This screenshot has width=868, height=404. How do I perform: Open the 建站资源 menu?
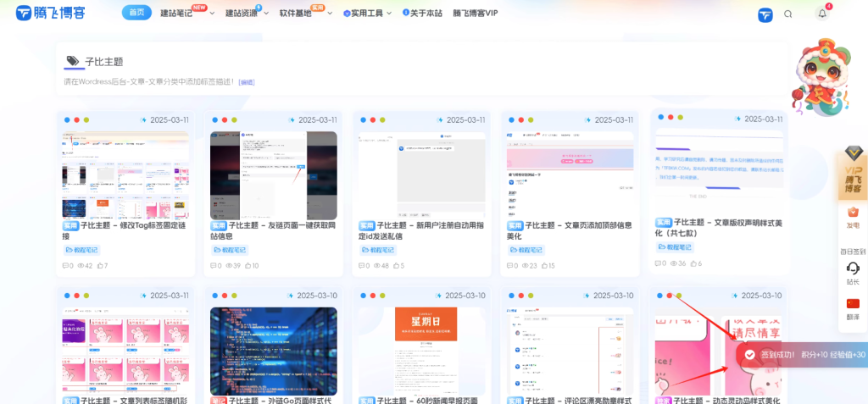pos(242,13)
